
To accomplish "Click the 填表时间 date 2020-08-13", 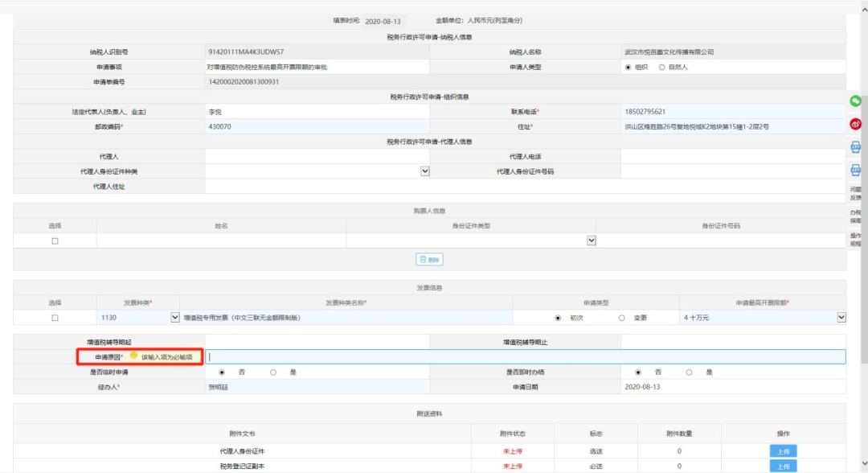I will (x=383, y=21).
